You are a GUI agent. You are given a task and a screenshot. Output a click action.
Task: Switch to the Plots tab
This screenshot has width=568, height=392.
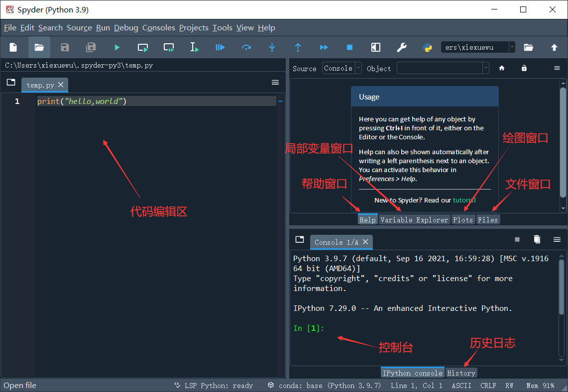click(x=463, y=220)
